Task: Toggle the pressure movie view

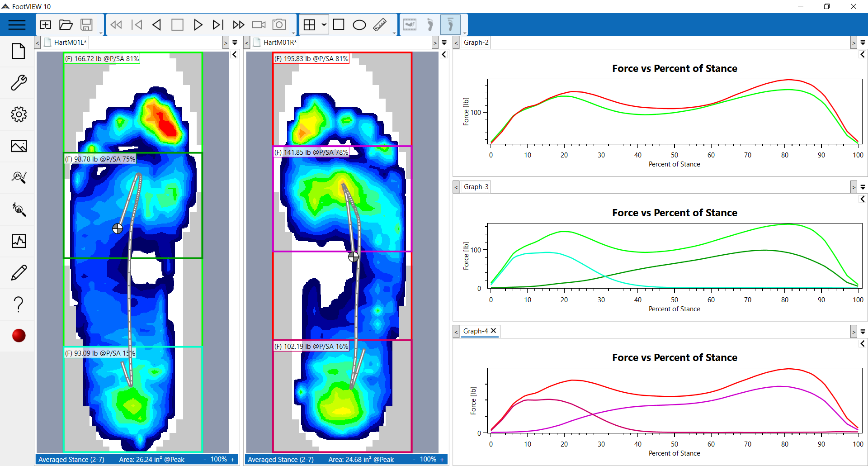Action: click(x=410, y=24)
